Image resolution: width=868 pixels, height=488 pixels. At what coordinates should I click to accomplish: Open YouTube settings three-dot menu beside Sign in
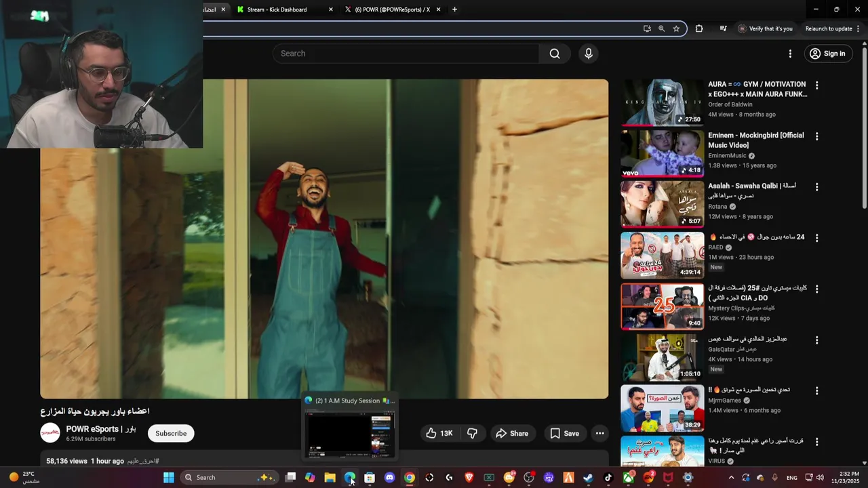click(x=790, y=54)
